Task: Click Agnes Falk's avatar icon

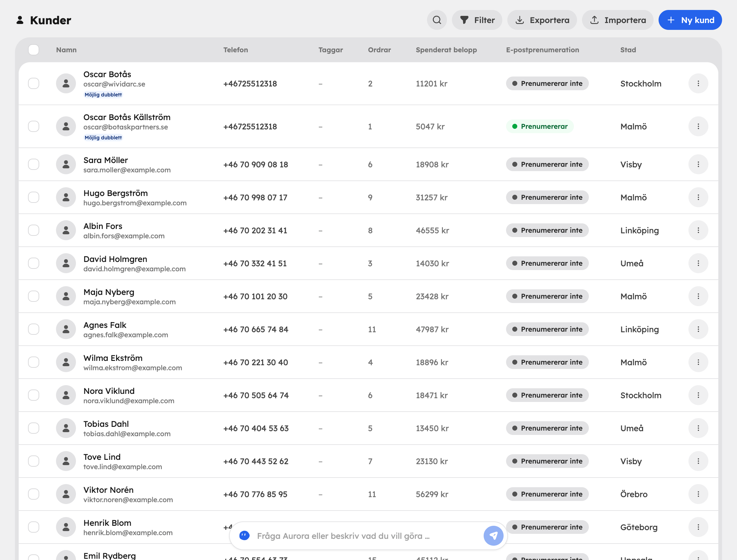Action: [x=66, y=329]
